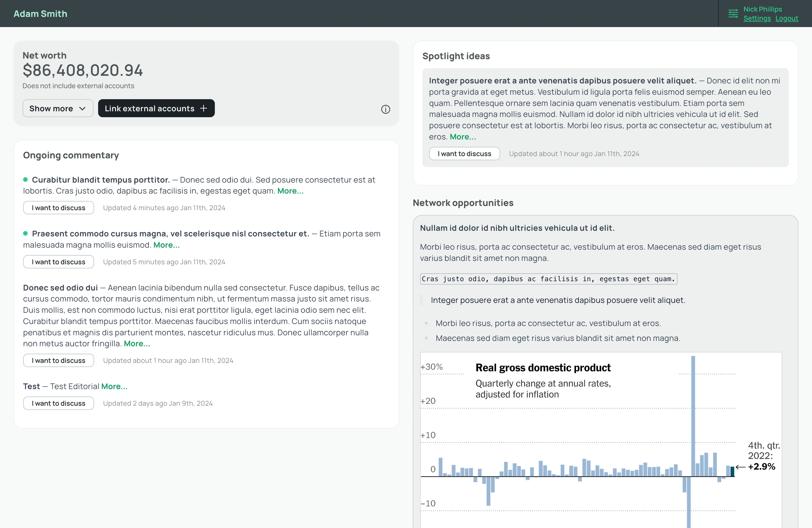The height and width of the screenshot is (528, 812).
Task: Click the 'Integer posuere erat' blockquote in Network opportunities
Action: tap(558, 300)
